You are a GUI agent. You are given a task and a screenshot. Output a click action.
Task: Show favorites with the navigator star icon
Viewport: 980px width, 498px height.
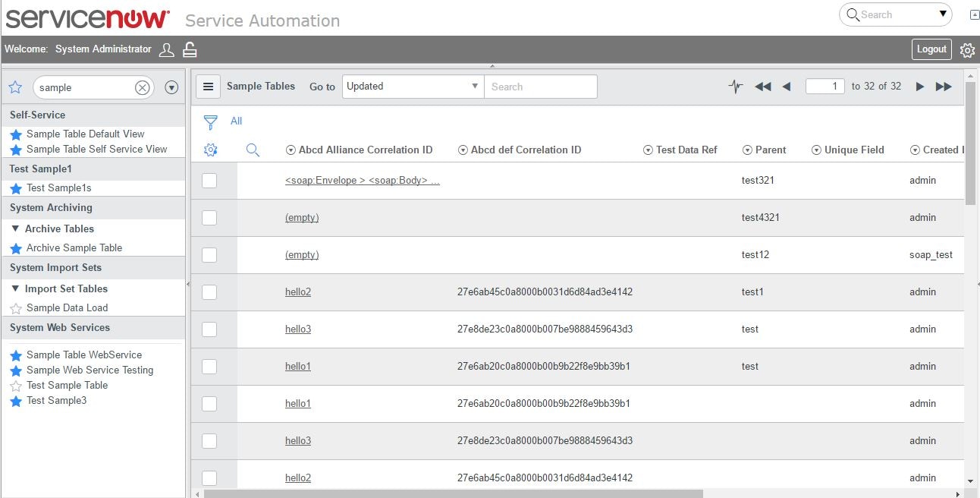pos(15,87)
